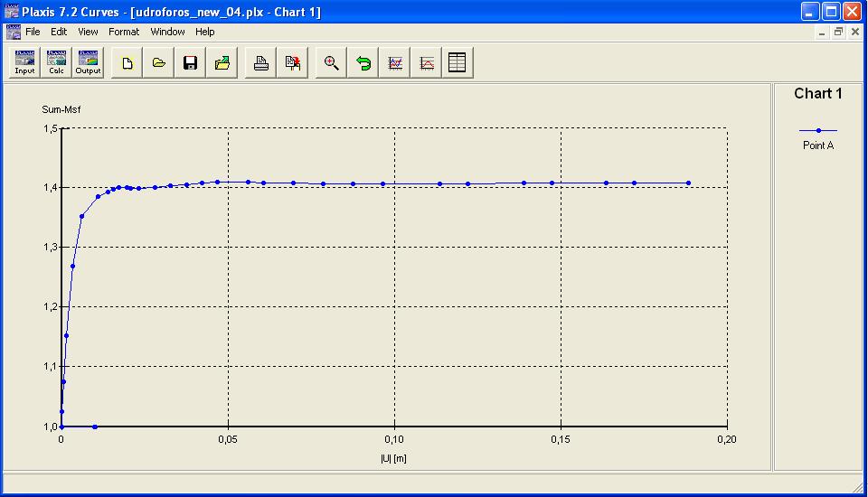Open an existing chart file
The width and height of the screenshot is (868, 497).
159,62
